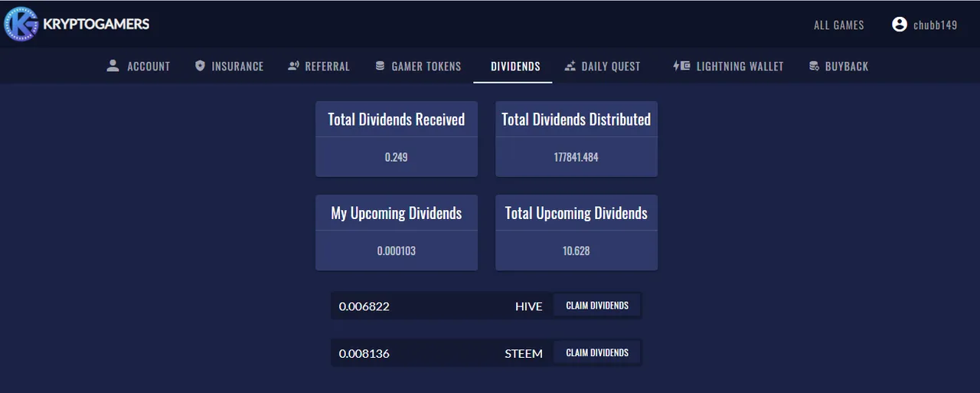Open the All Games link

(x=839, y=25)
